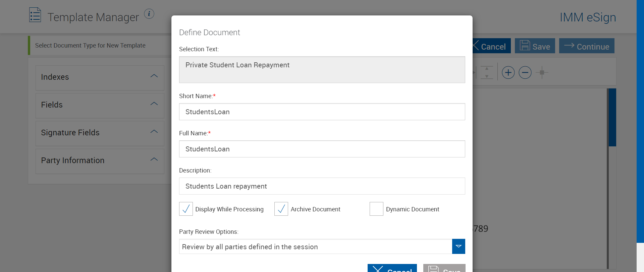Click the Full Name input field
The width and height of the screenshot is (644, 272).
click(322, 149)
